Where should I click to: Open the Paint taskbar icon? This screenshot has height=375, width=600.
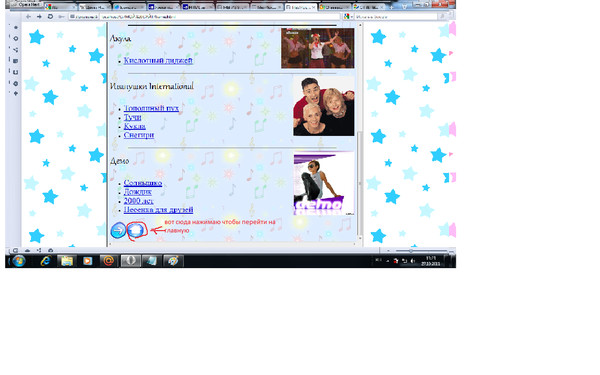pos(173,261)
